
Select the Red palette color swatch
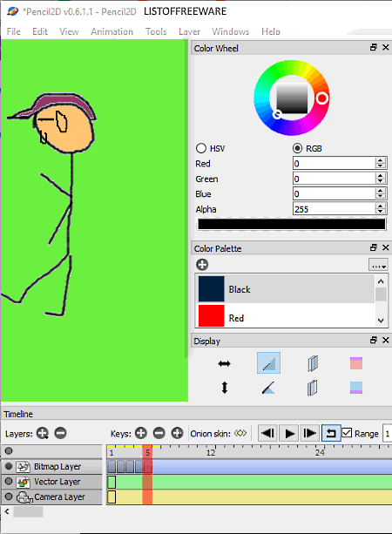pos(211,315)
